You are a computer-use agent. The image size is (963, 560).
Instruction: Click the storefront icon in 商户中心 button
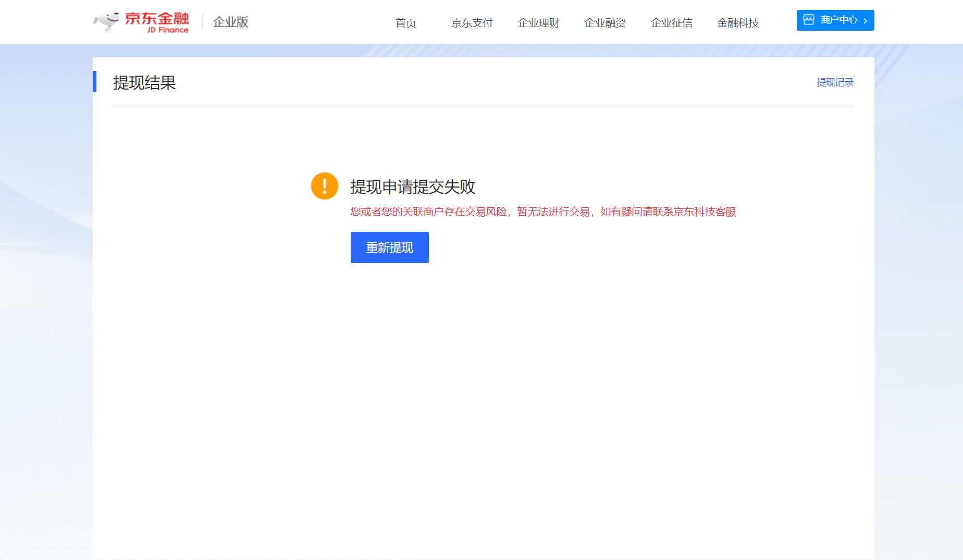tap(808, 20)
